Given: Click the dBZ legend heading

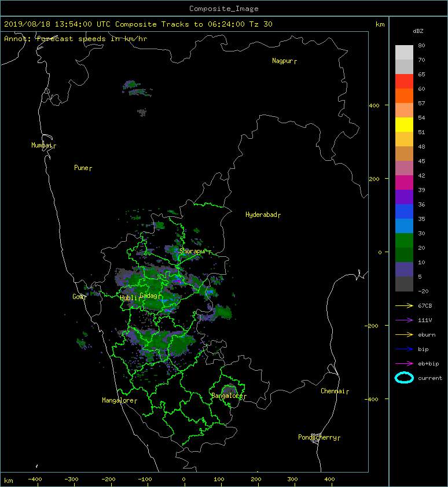Looking at the screenshot, I should 418,31.
